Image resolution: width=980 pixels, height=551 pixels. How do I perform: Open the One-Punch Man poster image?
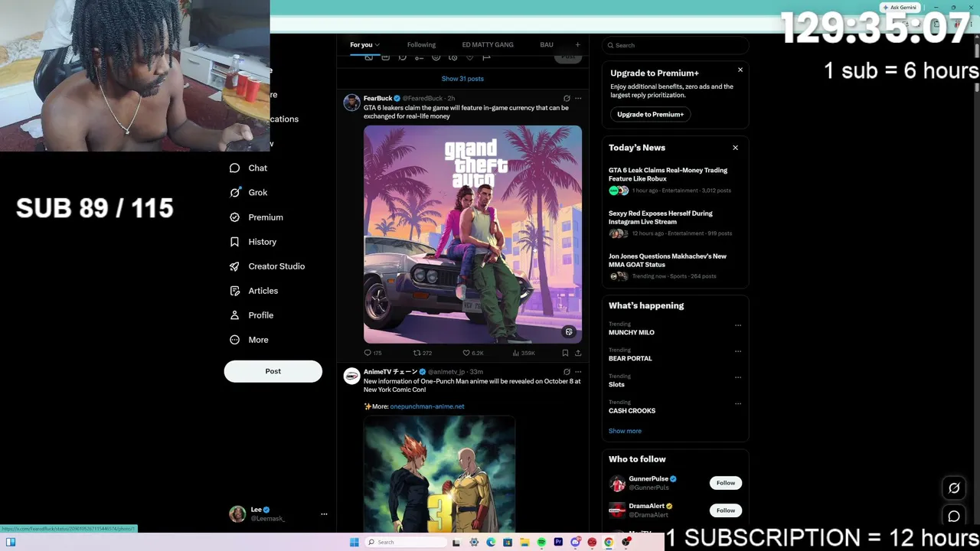(x=439, y=474)
